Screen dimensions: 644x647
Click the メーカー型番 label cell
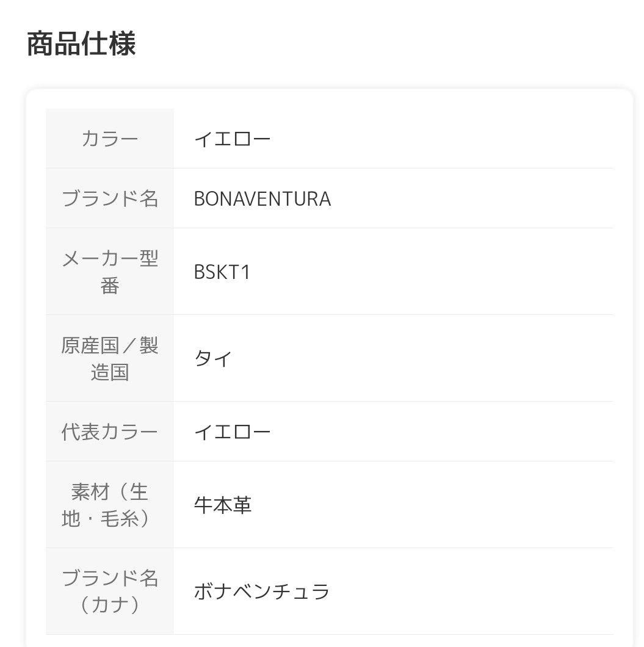(110, 272)
